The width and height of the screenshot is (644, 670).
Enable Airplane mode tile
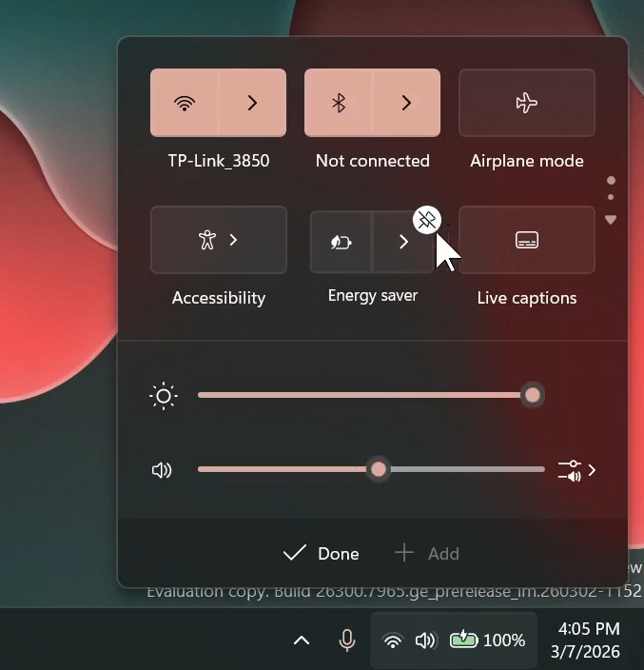coord(526,103)
